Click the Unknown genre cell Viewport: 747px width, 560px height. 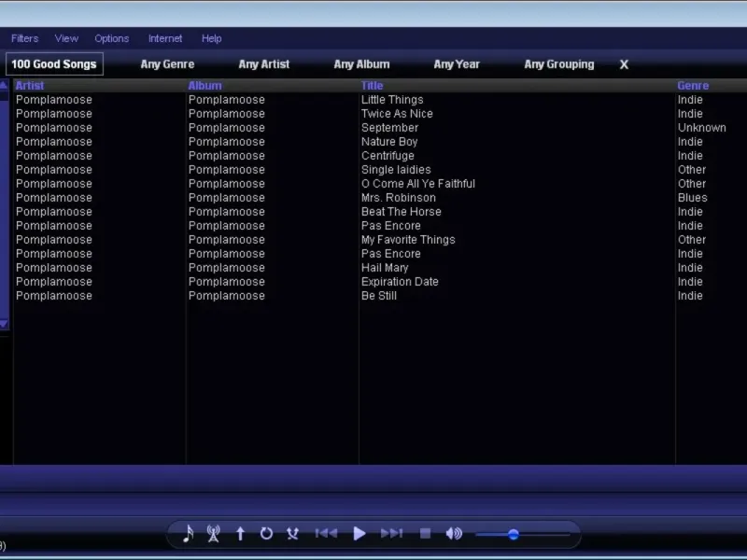tap(702, 128)
